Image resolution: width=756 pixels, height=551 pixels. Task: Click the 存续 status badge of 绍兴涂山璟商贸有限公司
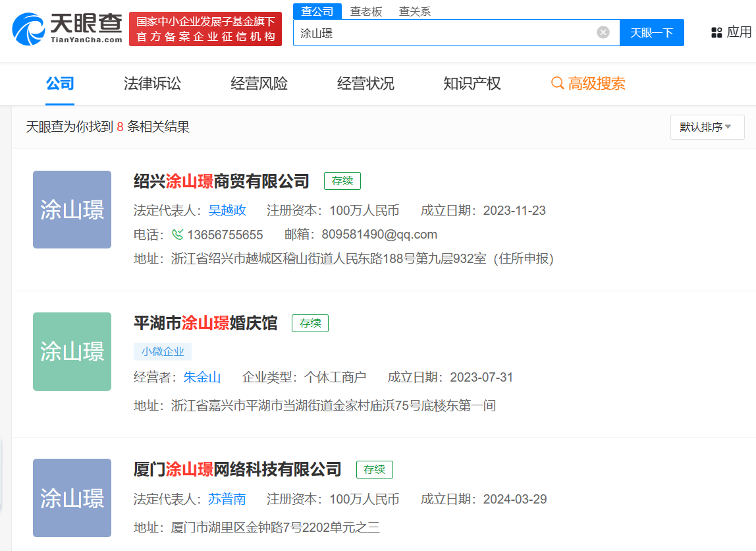342,181
